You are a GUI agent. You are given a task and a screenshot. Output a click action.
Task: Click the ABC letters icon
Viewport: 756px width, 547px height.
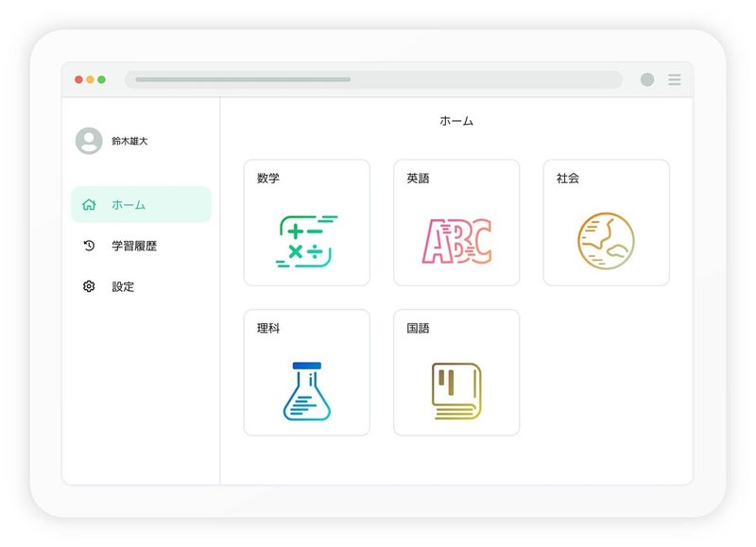click(x=456, y=241)
